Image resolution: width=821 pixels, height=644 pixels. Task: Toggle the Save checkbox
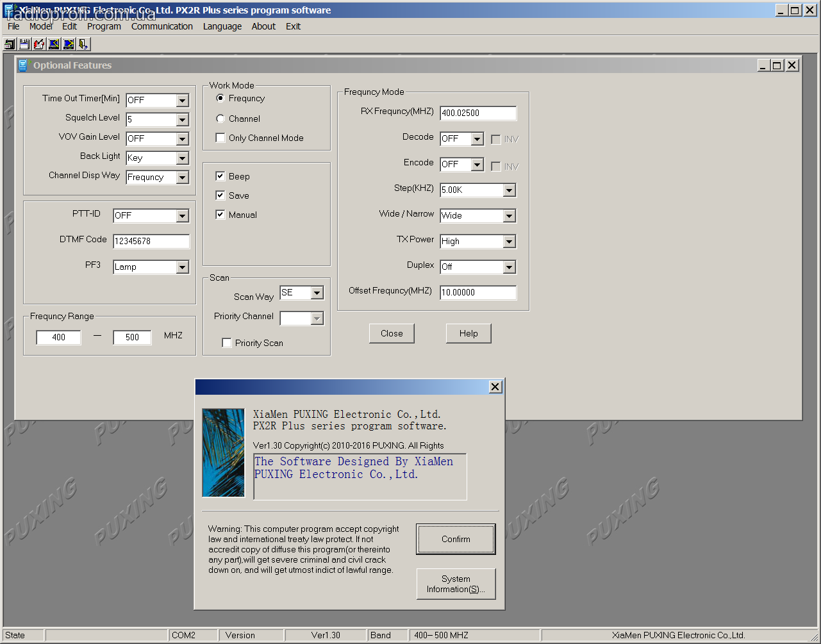click(220, 195)
